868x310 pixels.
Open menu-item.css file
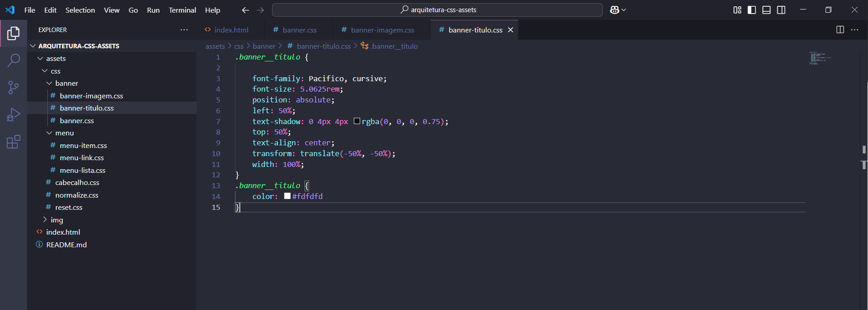(112, 145)
